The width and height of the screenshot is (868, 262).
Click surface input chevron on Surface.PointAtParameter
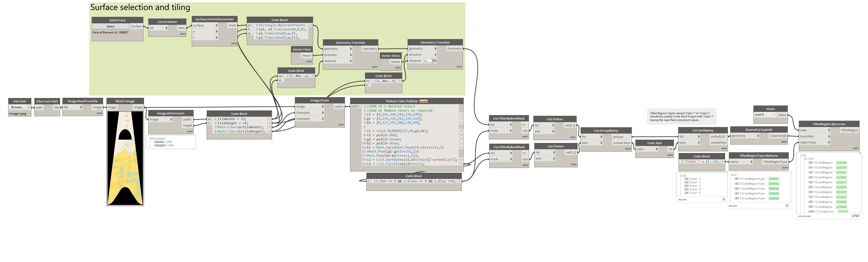pos(216,25)
